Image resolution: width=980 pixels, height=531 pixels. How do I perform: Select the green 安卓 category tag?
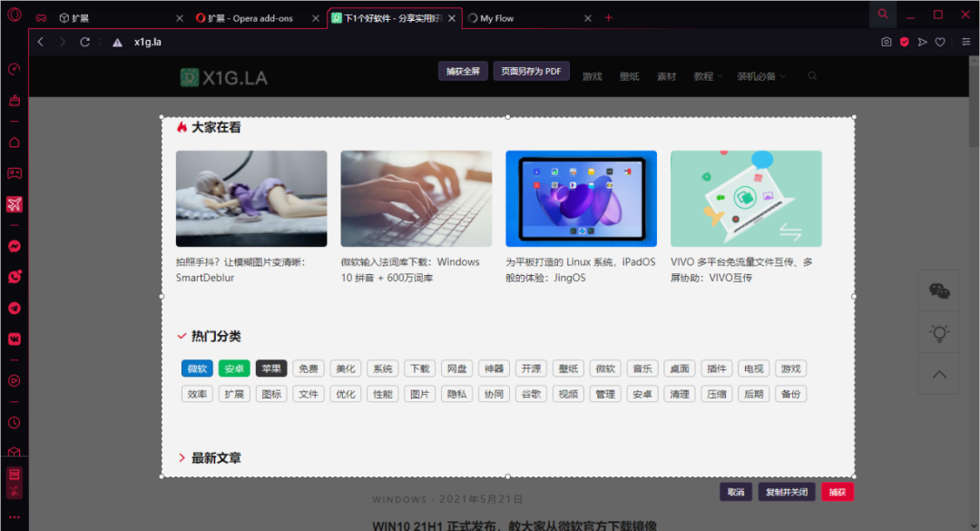tap(234, 369)
